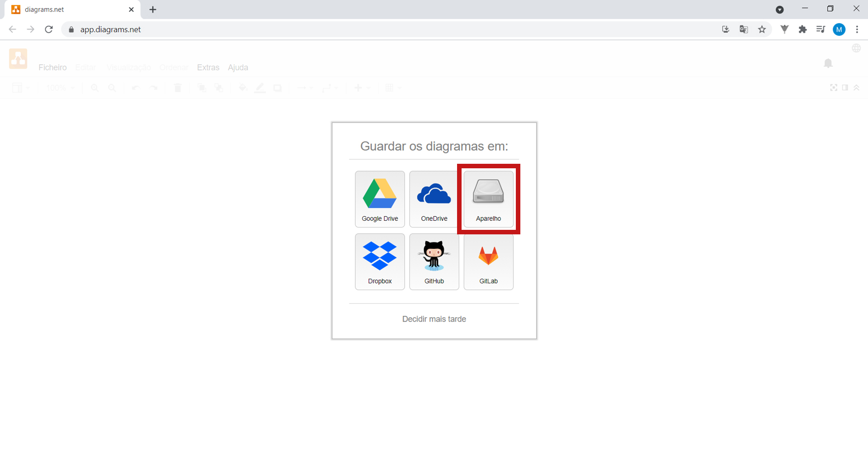Expand the waypoints style dropdown

[x=330, y=88]
